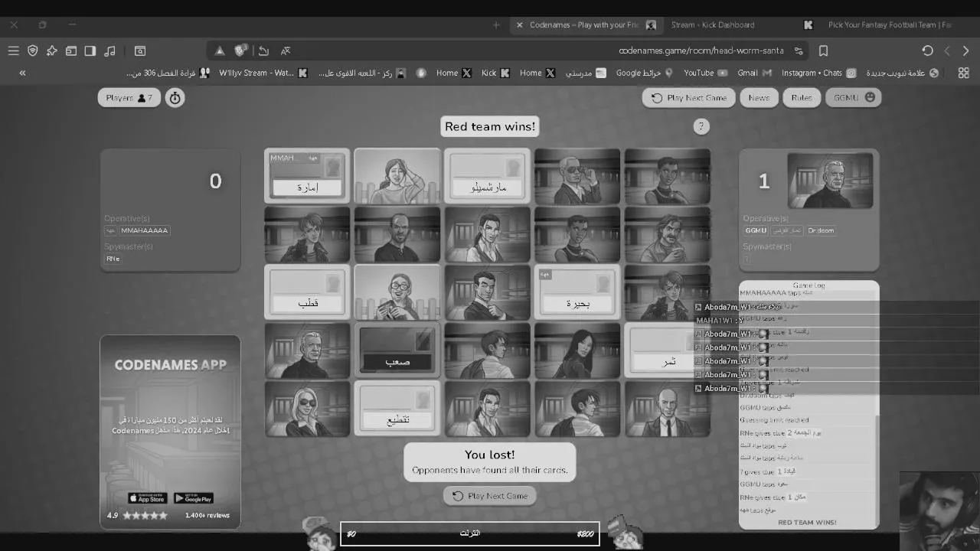Open the Rules panel
Screen dimensions: 980x551
click(x=802, y=98)
